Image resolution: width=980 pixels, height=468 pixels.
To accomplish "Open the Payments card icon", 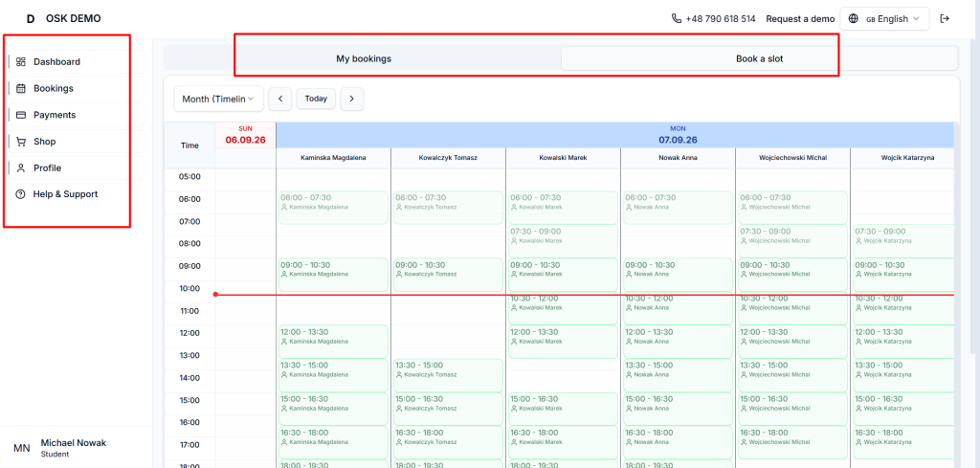I will coord(21,115).
